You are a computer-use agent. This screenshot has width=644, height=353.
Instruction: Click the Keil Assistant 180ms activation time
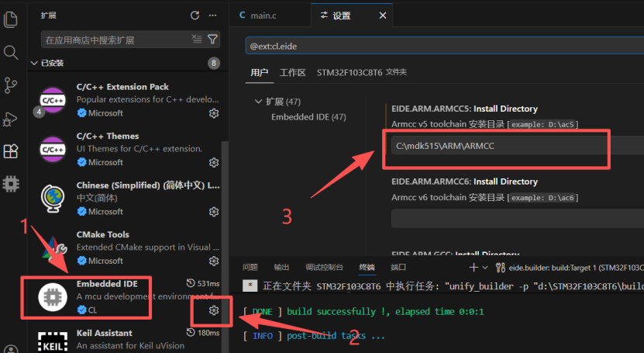pos(203,333)
